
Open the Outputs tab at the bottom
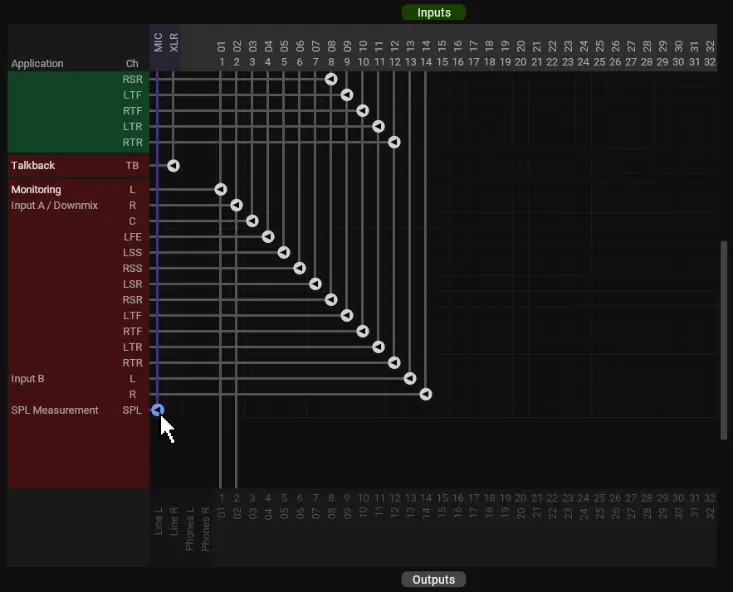click(x=433, y=580)
